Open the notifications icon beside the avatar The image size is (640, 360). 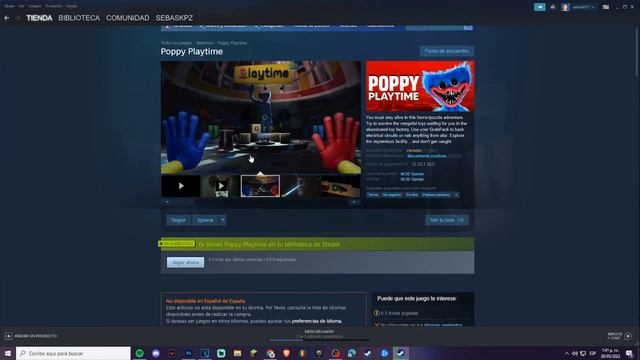pyautogui.click(x=553, y=7)
